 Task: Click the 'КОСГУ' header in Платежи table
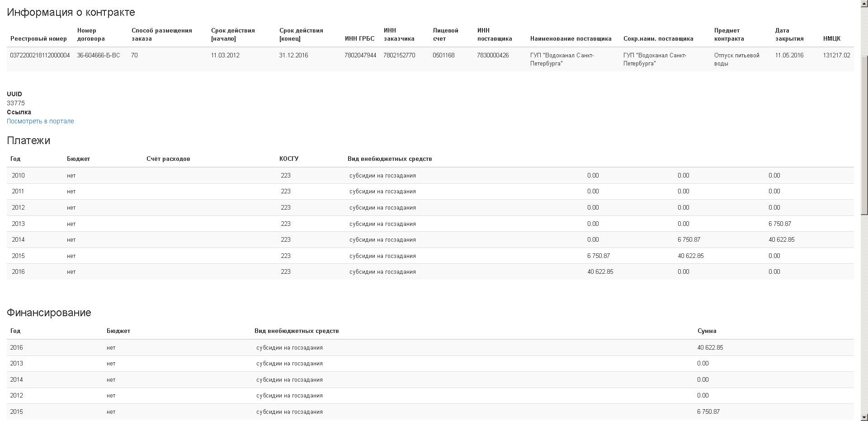pyautogui.click(x=289, y=159)
